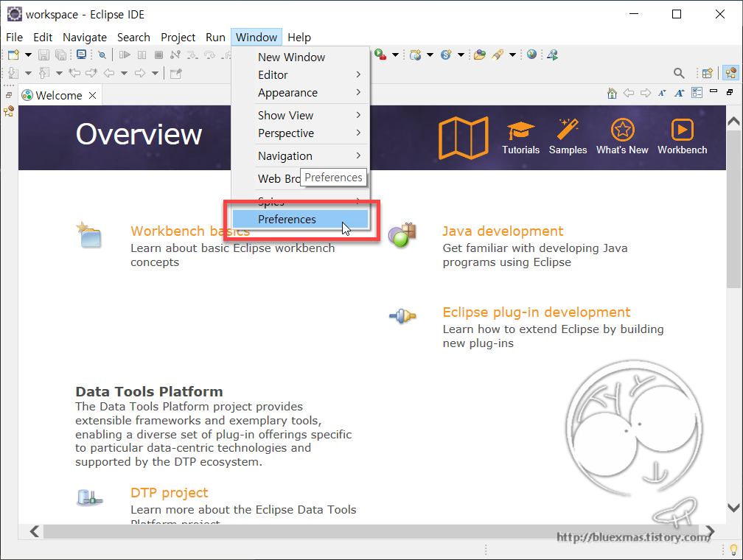
Task: Click the Open Perspective icon
Action: tap(708, 73)
